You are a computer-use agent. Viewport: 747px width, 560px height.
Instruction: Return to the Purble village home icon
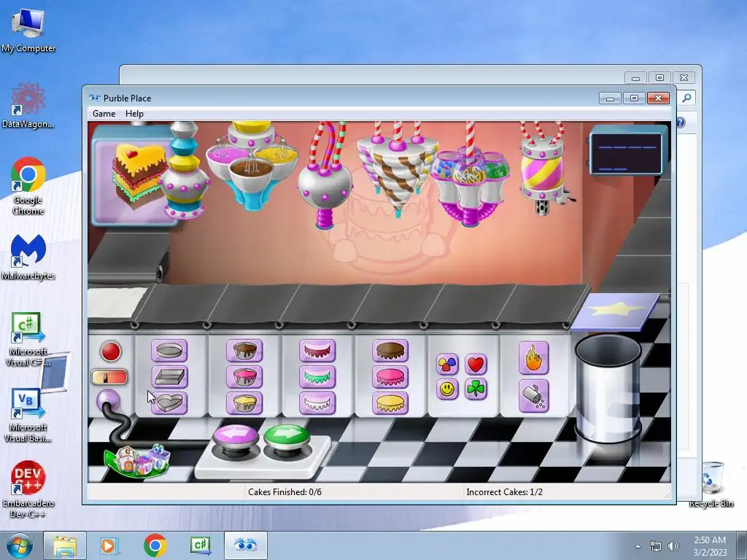point(138,461)
